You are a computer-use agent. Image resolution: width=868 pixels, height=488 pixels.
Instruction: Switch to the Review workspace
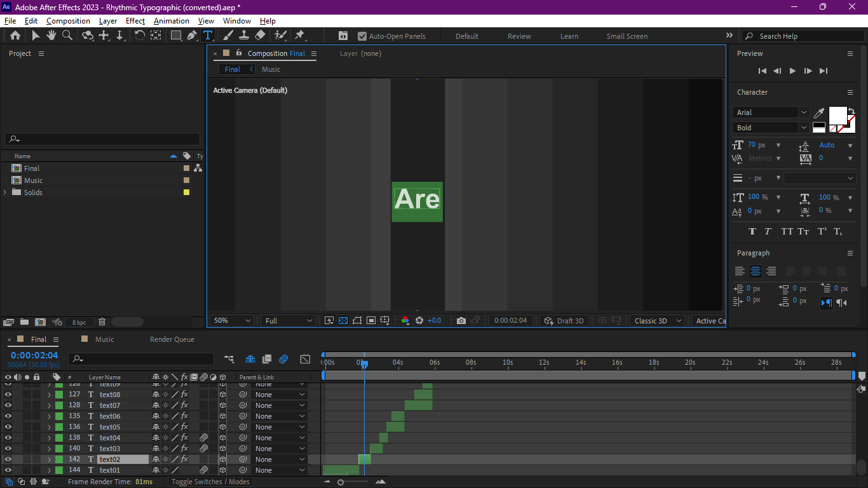519,36
